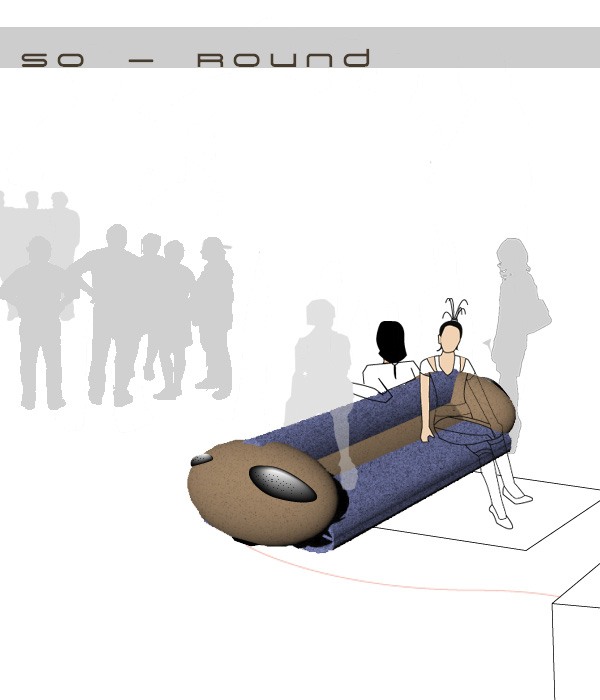Click the seated woman's face
600x700 pixels.
(x=450, y=337)
